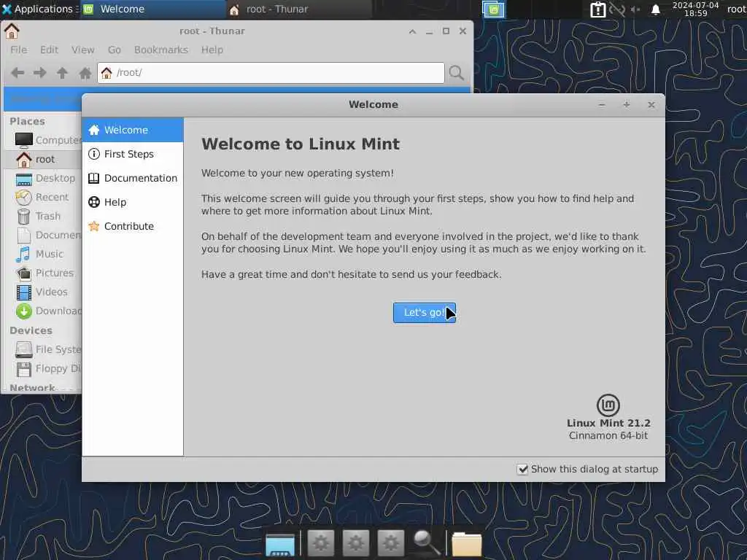Open the Documentation section
This screenshot has height=560, width=747.
click(x=133, y=178)
